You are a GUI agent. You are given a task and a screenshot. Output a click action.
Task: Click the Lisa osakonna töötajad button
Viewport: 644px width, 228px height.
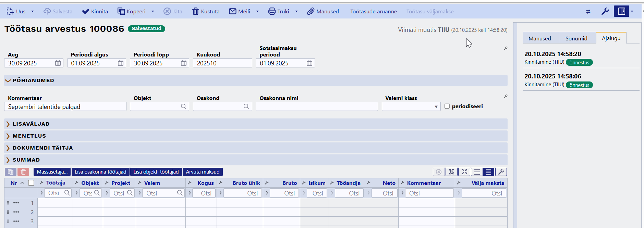[100, 172]
